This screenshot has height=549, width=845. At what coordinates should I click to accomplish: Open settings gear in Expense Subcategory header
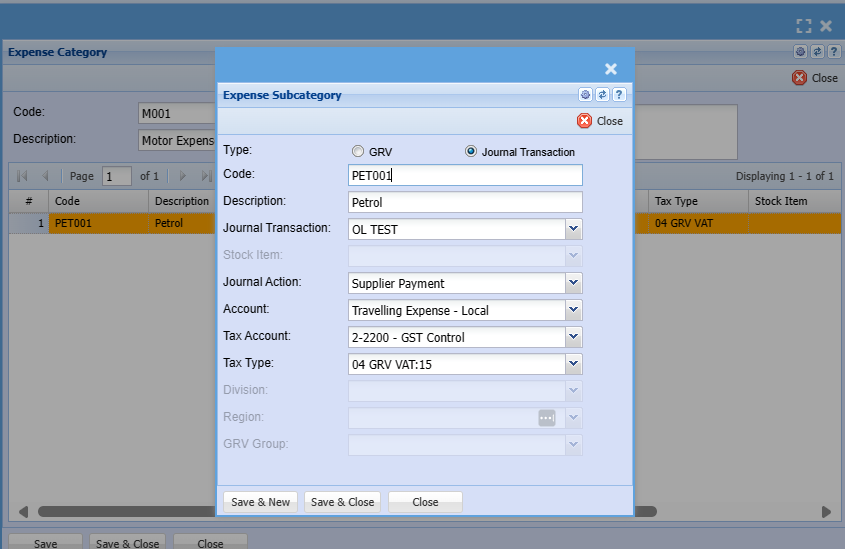pos(585,95)
